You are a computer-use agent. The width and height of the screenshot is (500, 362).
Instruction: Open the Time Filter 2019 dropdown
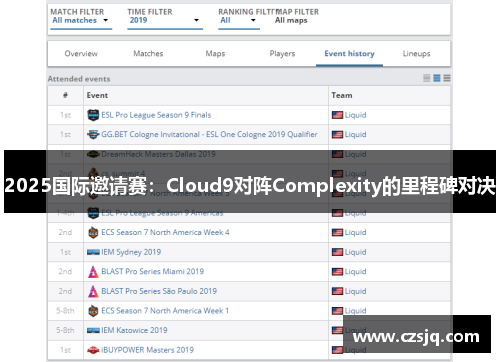165,21
